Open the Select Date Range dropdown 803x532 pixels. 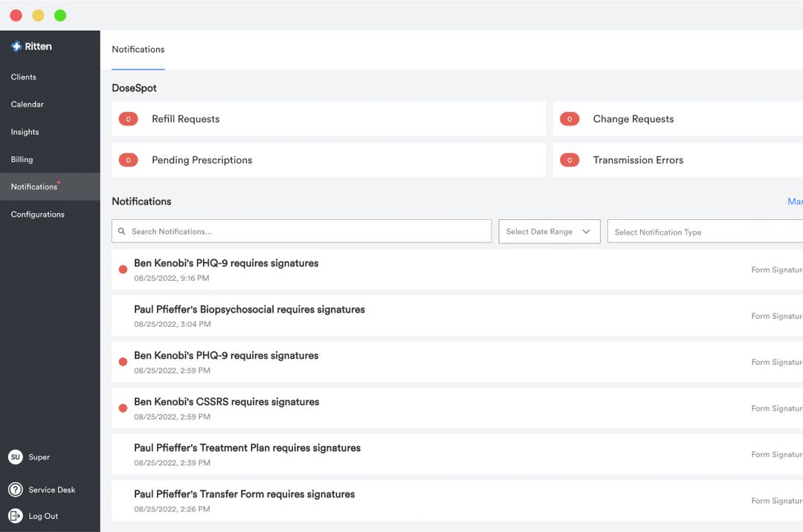click(x=549, y=231)
